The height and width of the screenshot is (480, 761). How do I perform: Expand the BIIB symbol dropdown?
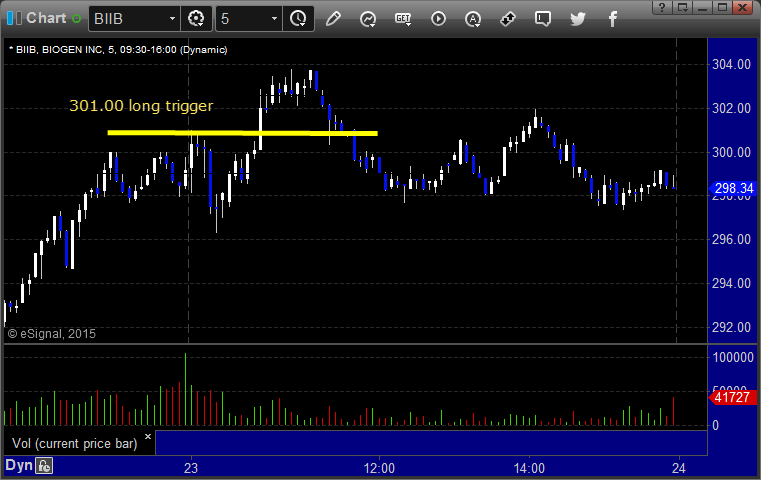coord(172,19)
